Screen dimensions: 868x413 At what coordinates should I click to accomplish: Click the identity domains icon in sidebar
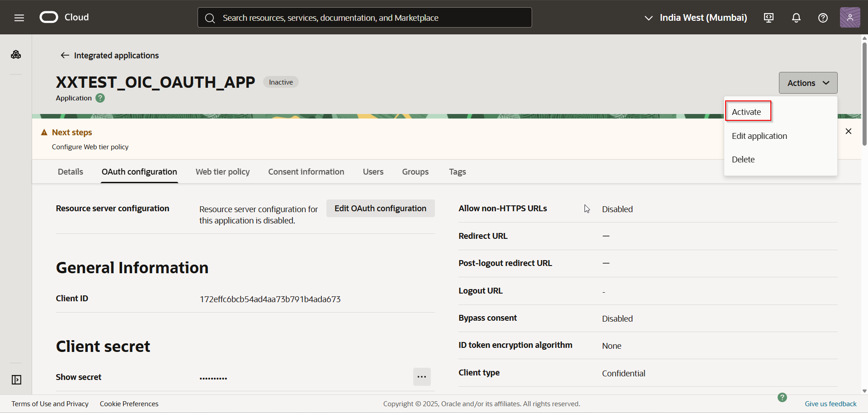tap(16, 54)
